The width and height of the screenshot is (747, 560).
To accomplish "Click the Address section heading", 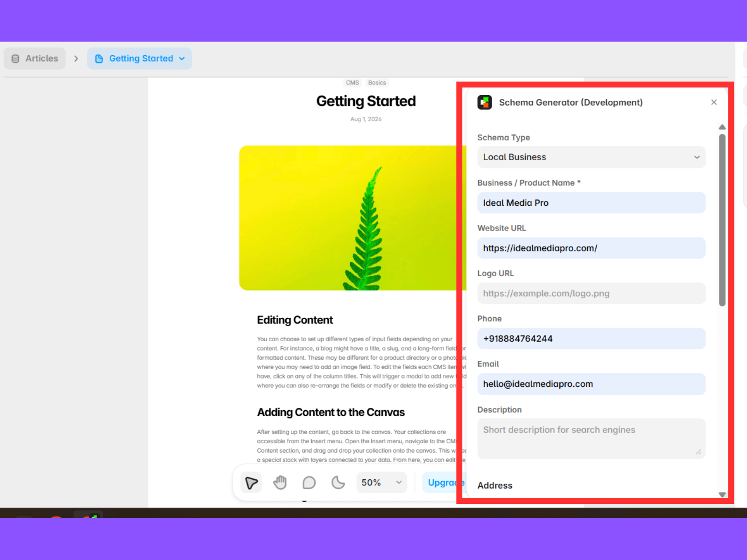I will point(495,486).
